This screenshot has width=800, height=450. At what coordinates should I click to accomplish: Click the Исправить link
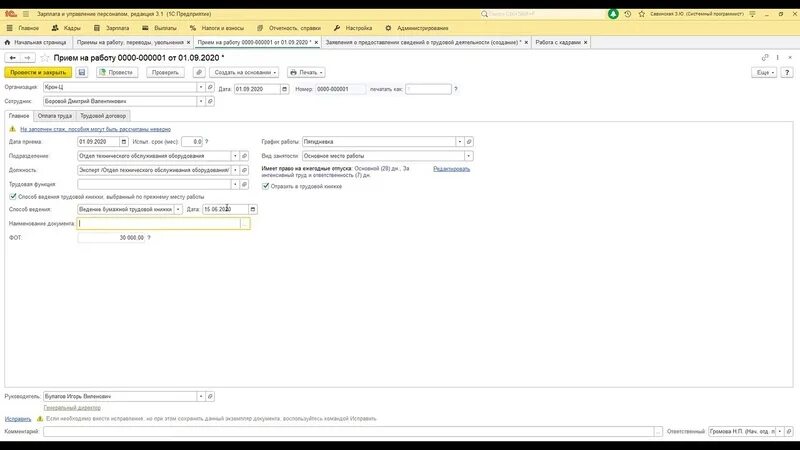click(18, 419)
